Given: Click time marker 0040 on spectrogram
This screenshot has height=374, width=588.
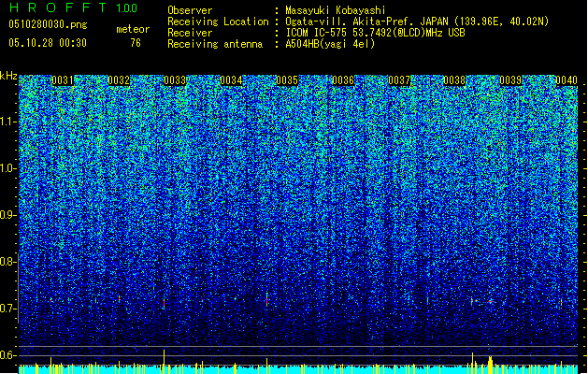Looking at the screenshot, I should [x=566, y=80].
